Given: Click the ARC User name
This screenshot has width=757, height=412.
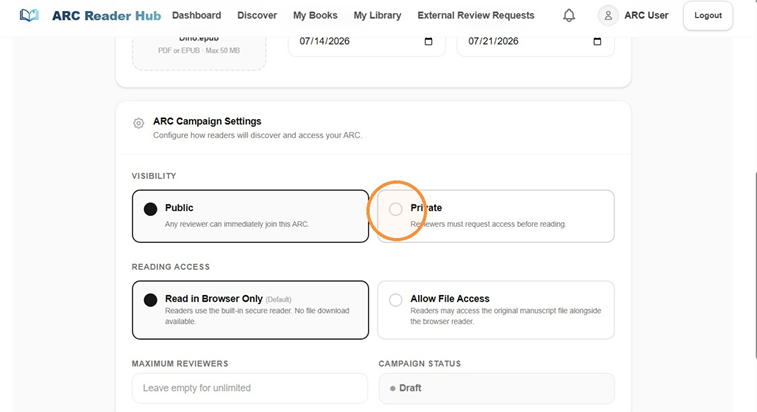Looking at the screenshot, I should point(646,15).
